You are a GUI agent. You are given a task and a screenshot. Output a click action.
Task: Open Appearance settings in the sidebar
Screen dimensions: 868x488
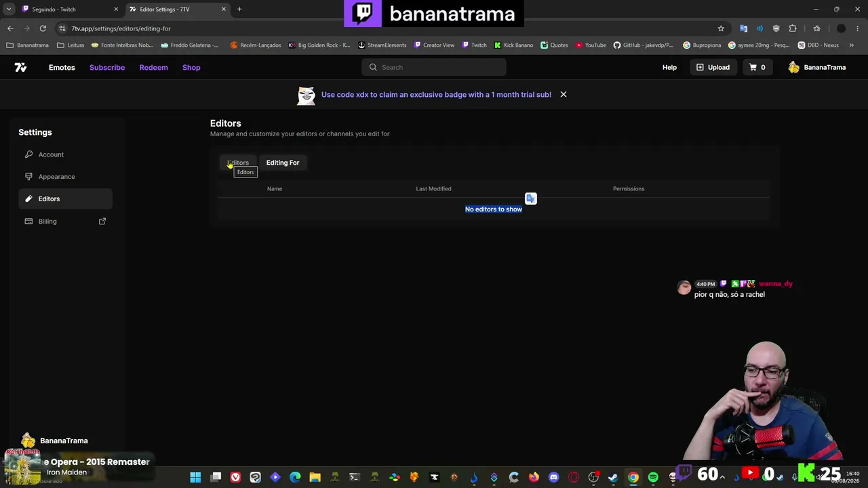point(65,177)
